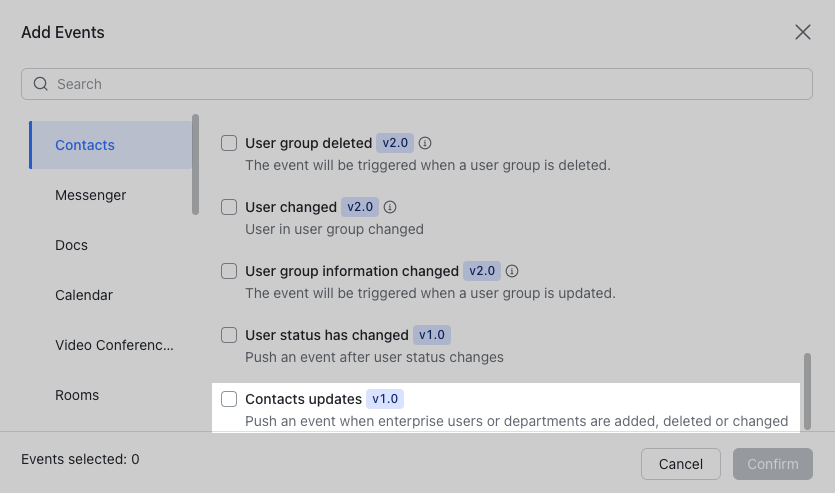Check User group information changed event

coord(229,271)
